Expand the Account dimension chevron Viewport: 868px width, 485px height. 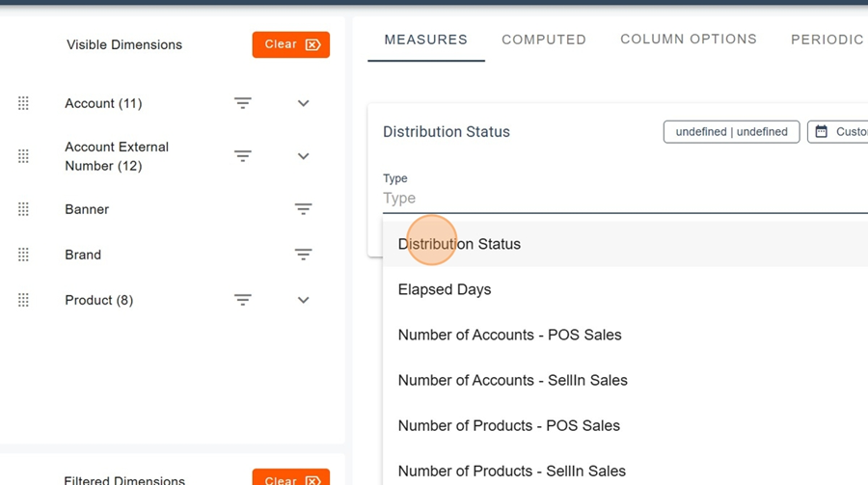pyautogui.click(x=303, y=103)
